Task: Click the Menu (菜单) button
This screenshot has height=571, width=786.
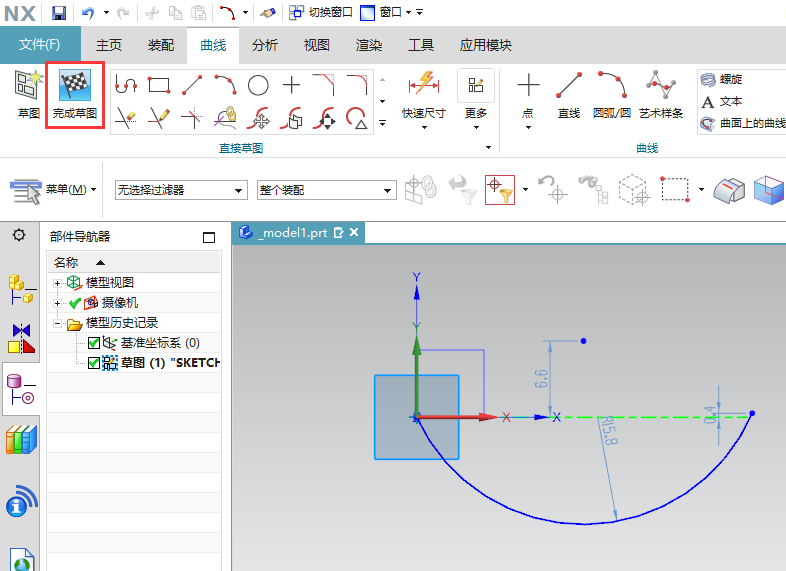Action: tap(55, 189)
